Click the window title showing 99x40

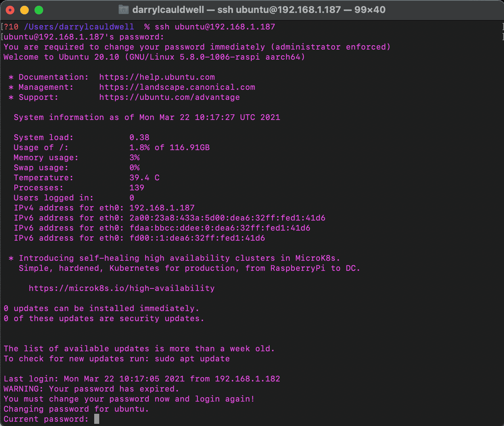pyautogui.click(x=370, y=10)
